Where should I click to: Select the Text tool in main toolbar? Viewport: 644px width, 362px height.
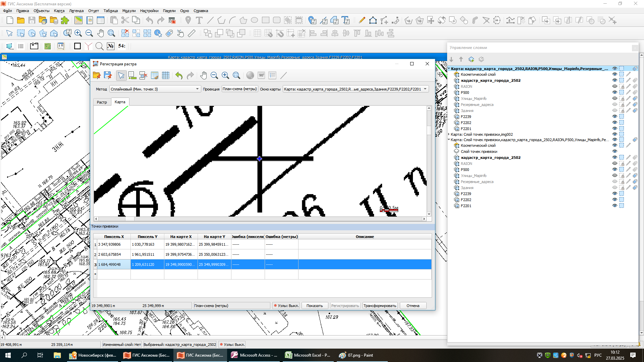pyautogui.click(x=199, y=20)
